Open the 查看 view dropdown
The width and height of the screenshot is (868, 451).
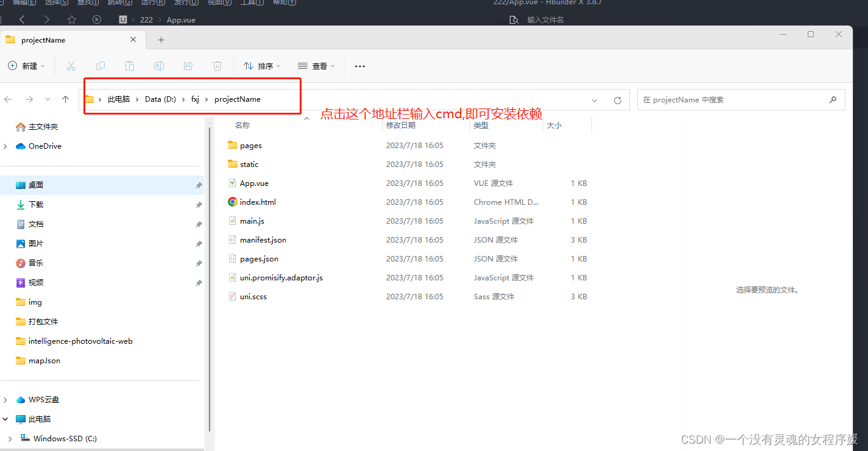[x=317, y=66]
